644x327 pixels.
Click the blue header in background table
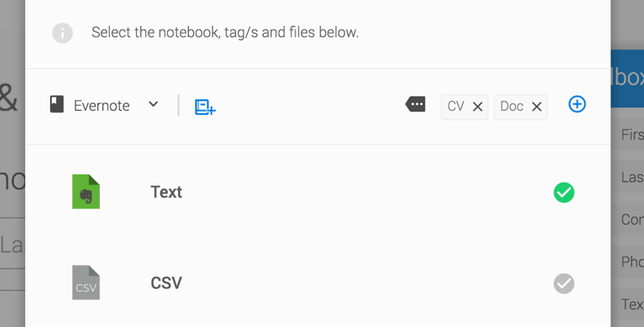pos(627,78)
